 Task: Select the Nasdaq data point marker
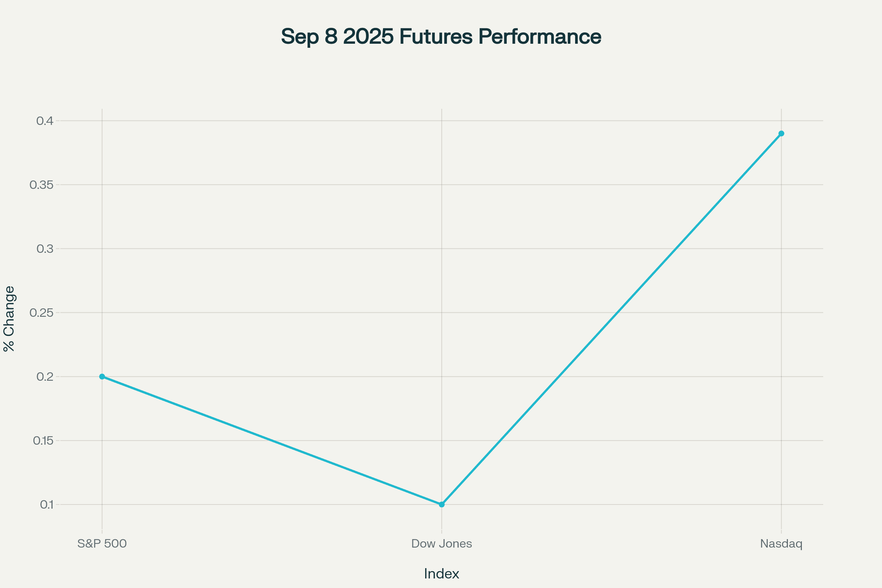(x=781, y=133)
